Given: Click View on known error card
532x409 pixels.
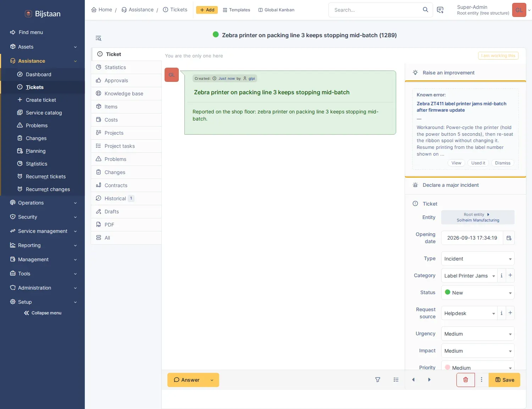Looking at the screenshot, I should pos(456,163).
